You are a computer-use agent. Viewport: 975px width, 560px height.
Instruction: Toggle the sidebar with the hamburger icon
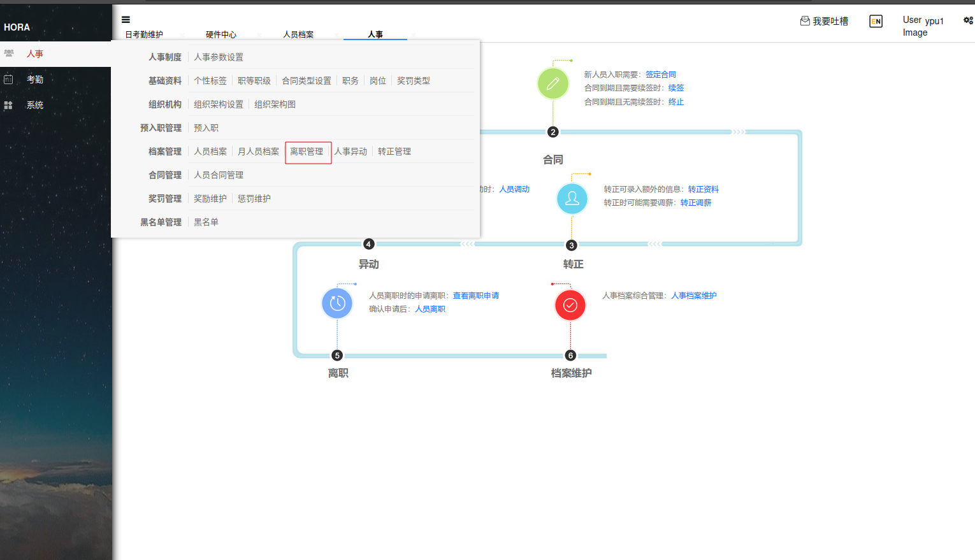(126, 19)
